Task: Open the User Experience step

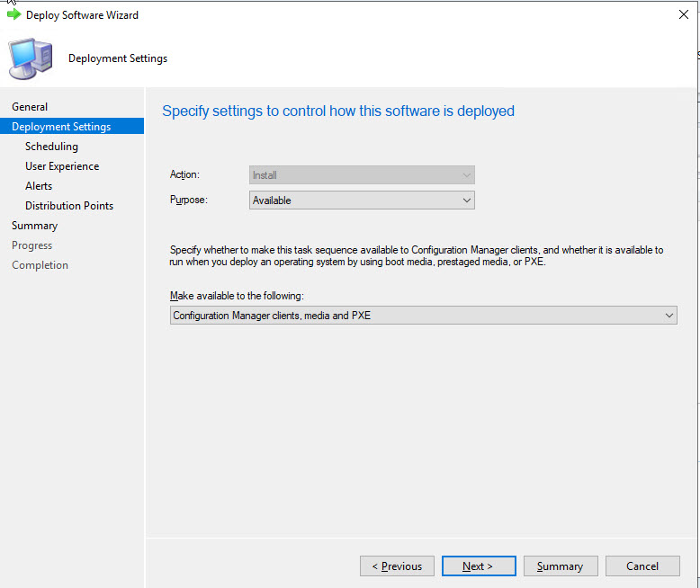Action: pos(62,166)
